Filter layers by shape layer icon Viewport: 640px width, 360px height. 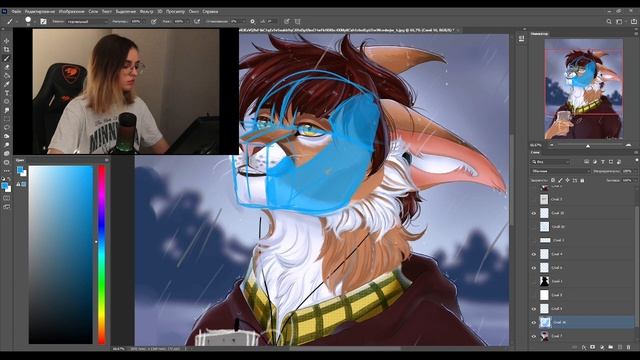611,162
